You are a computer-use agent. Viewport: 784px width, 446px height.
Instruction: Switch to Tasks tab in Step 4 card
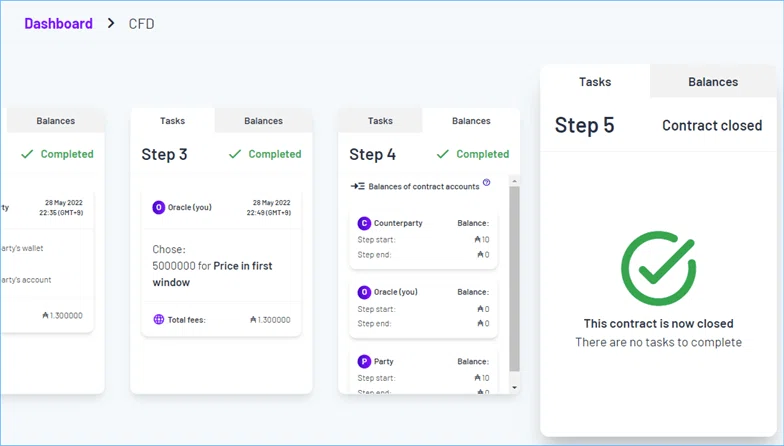pyautogui.click(x=380, y=120)
